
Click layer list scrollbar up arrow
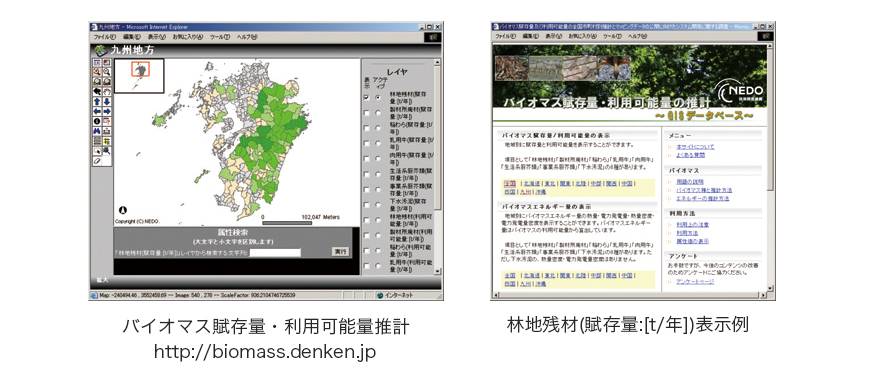coord(437,61)
